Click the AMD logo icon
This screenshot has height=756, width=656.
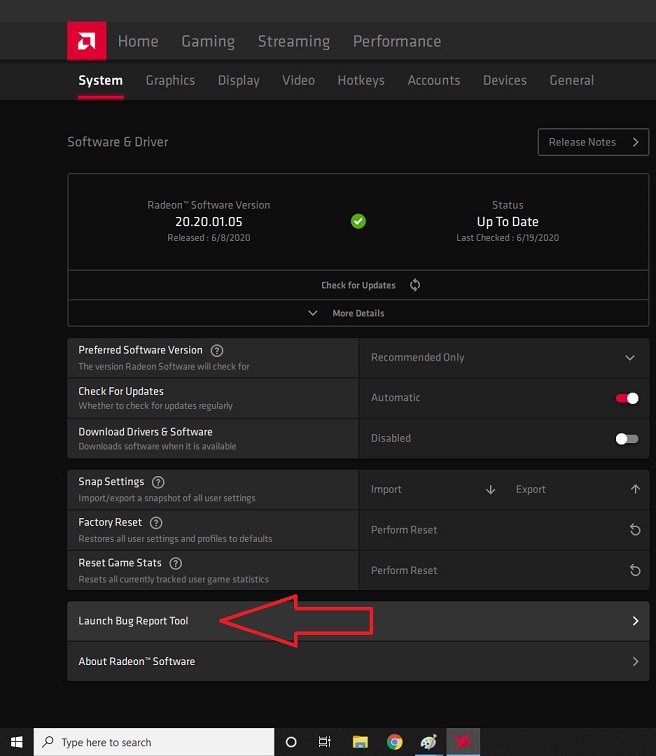[87, 41]
